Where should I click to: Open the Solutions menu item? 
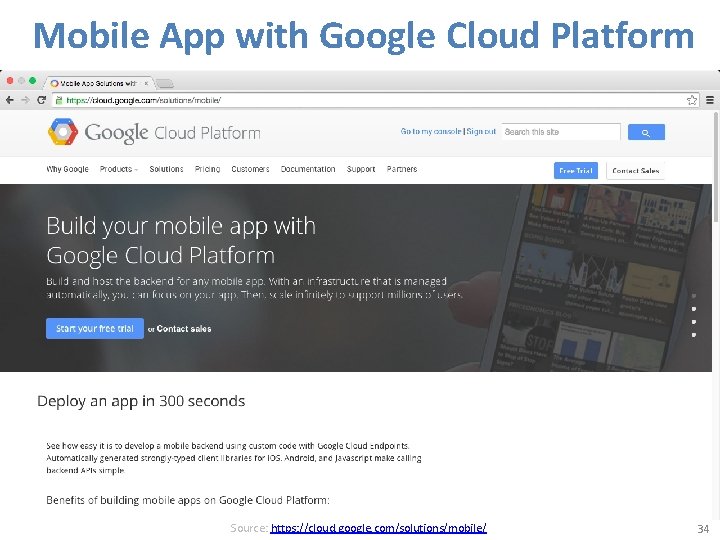(166, 169)
